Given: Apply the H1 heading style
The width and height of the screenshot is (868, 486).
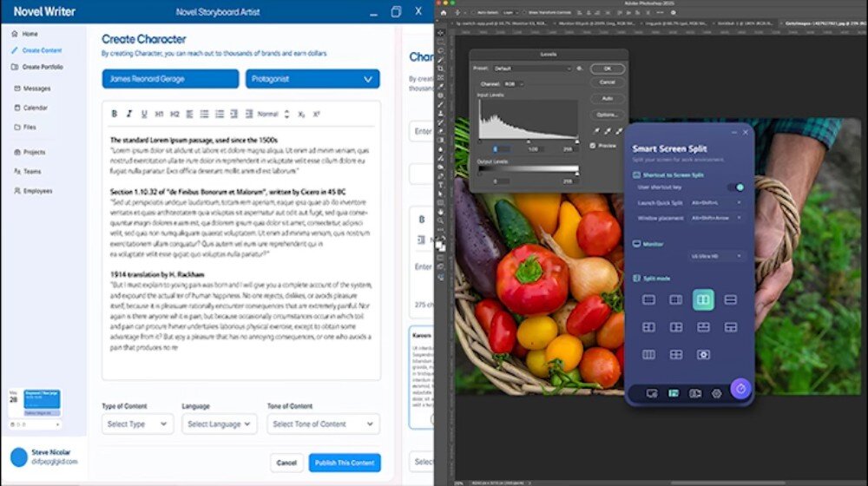Looking at the screenshot, I should [159, 114].
